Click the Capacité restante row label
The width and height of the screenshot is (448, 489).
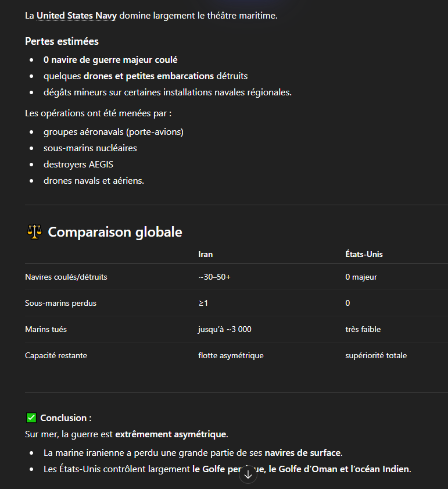(56, 355)
